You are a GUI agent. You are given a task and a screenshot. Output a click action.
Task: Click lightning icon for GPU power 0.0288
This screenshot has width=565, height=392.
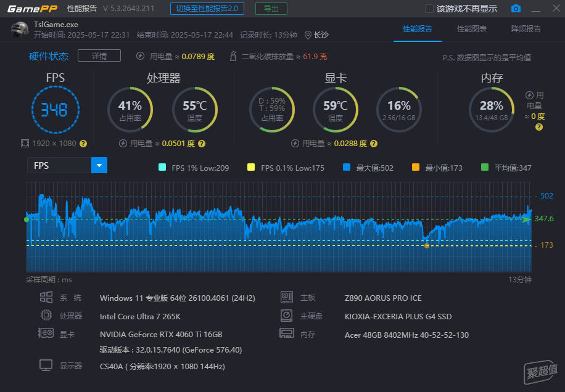[x=295, y=144]
